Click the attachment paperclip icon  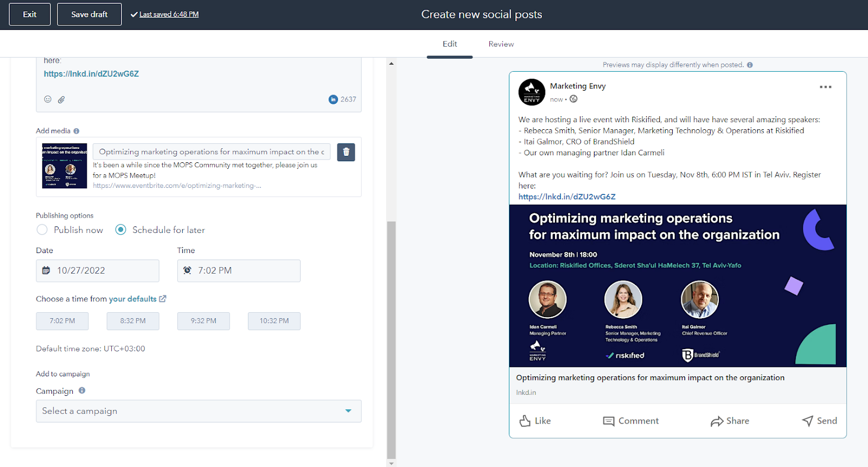(x=61, y=99)
